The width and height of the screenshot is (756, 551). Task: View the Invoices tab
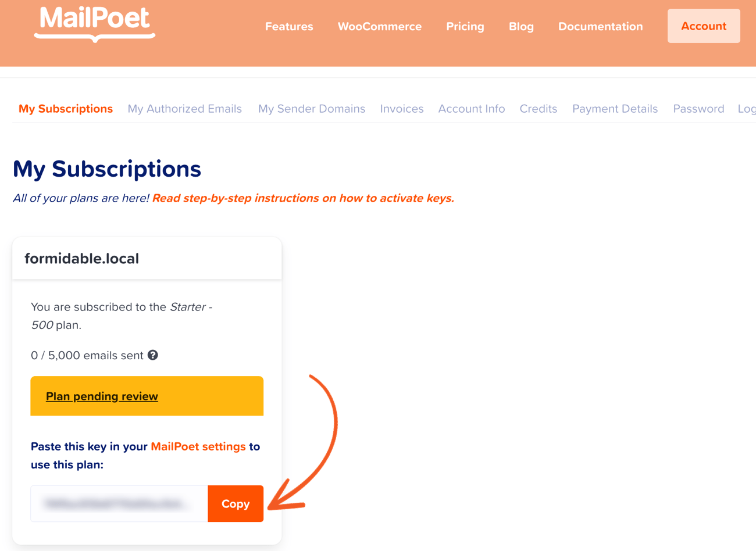click(402, 109)
